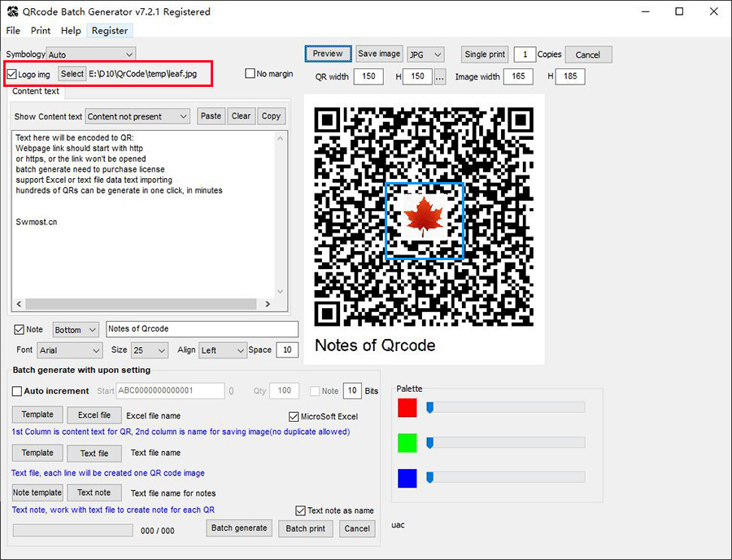Toggle the Note checkbox
Screen dimensions: 732x560
[x=20, y=330]
